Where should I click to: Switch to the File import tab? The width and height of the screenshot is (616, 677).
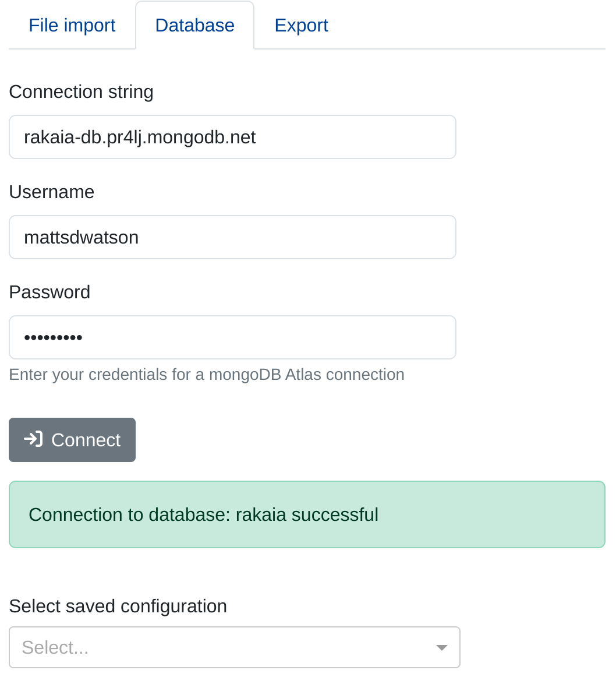[x=72, y=25]
